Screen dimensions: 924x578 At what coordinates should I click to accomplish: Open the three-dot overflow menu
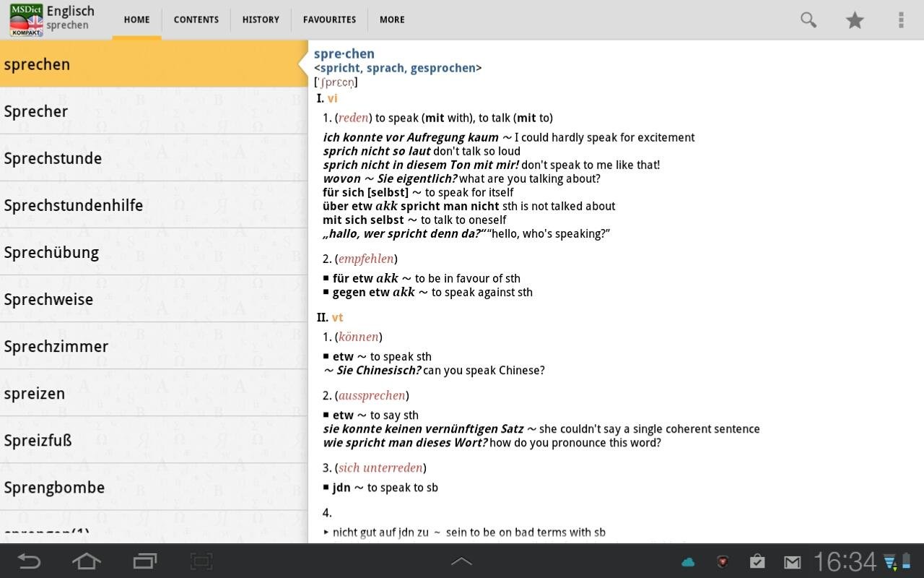pyautogui.click(x=901, y=20)
